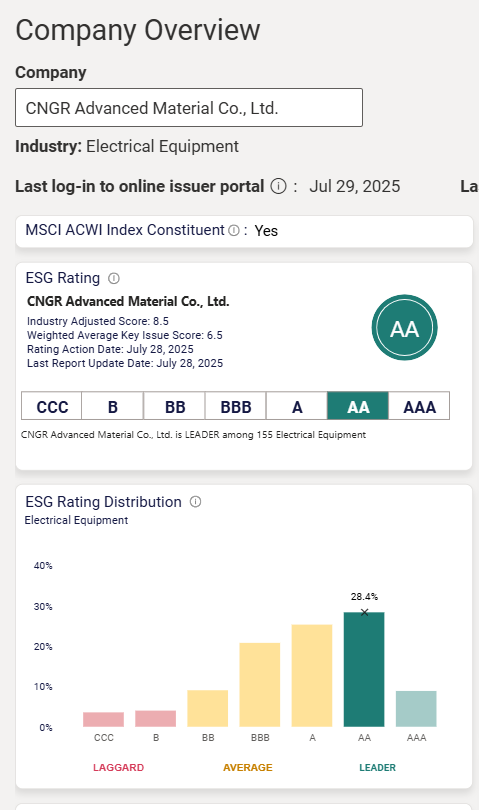Select the A rating scale cell
The image size is (479, 810).
tap(297, 406)
